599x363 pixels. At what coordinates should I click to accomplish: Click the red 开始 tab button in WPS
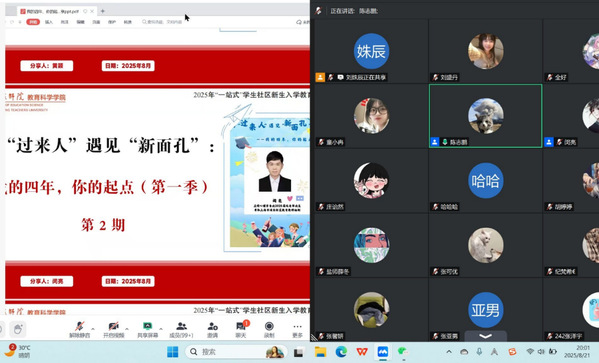point(33,22)
